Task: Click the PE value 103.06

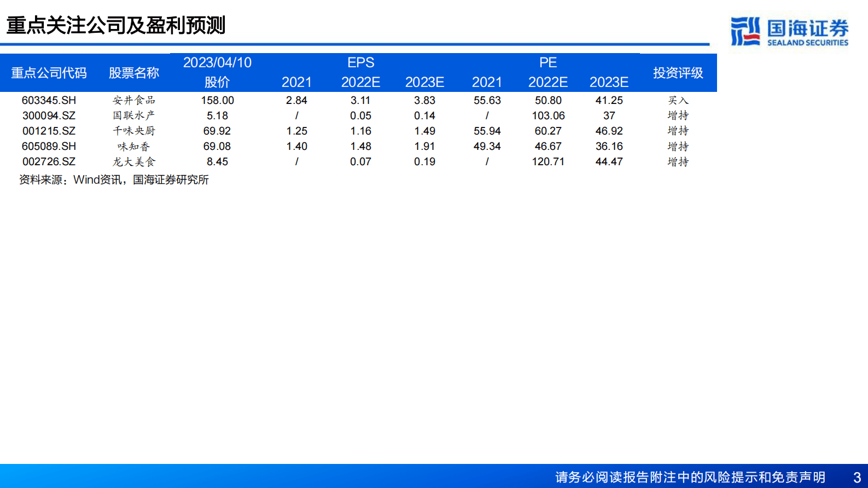Action: [548, 115]
